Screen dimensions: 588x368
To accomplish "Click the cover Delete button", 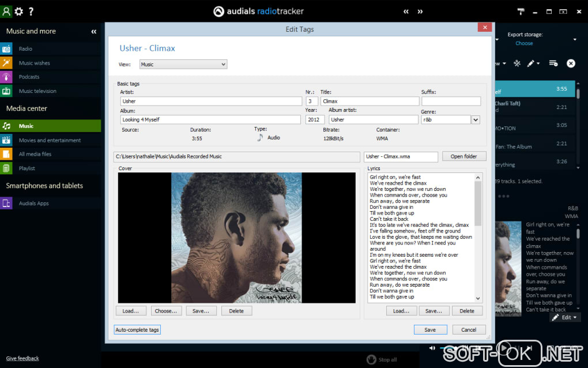I will tap(236, 311).
